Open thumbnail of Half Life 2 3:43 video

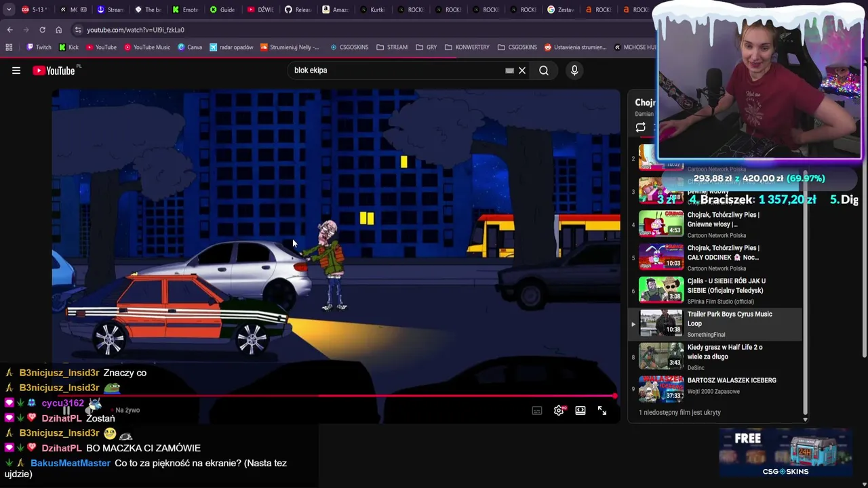[661, 356]
